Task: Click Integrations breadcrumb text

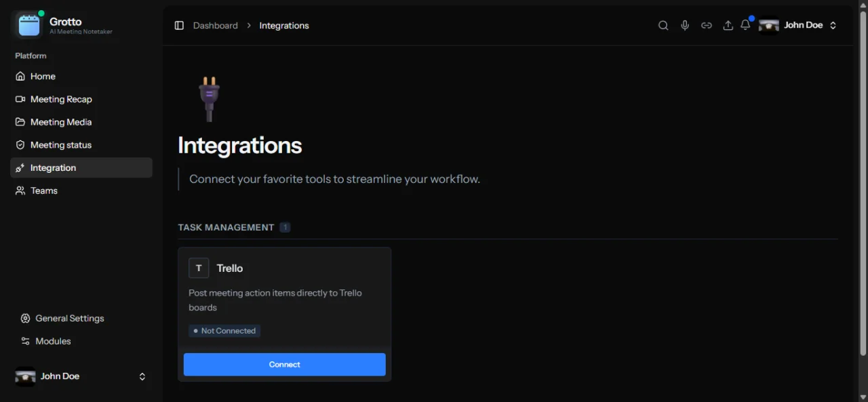Action: click(x=284, y=25)
